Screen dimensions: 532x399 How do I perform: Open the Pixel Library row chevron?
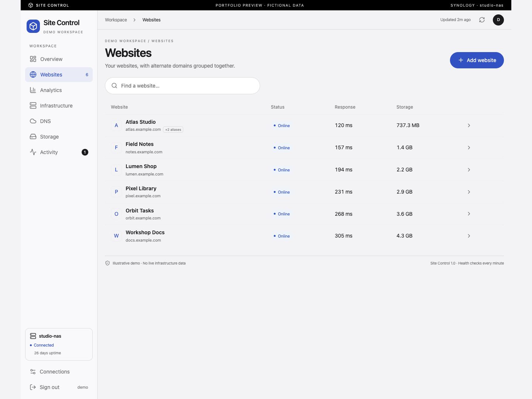pyautogui.click(x=469, y=192)
